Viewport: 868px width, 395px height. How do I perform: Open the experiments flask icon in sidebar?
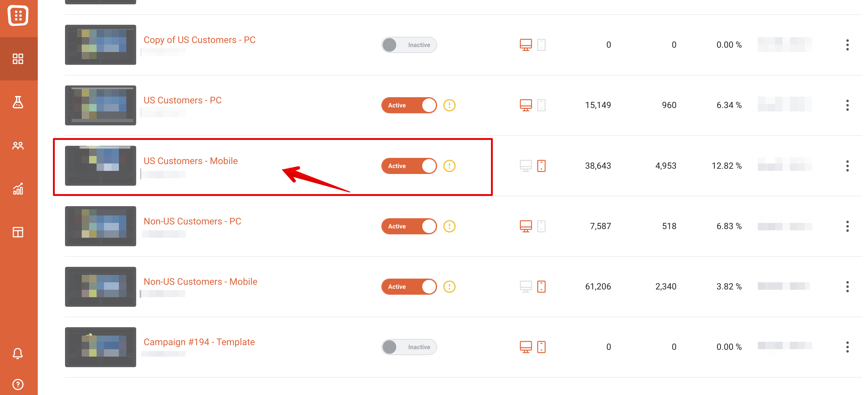tap(18, 102)
